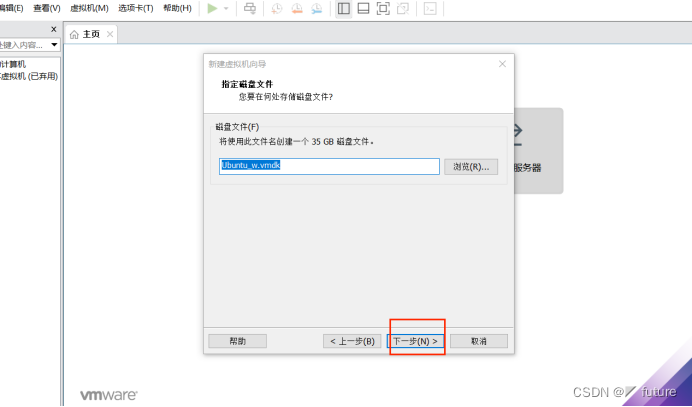Image resolution: width=692 pixels, height=407 pixels.
Task: Click the green Power On play icon
Action: (x=212, y=8)
